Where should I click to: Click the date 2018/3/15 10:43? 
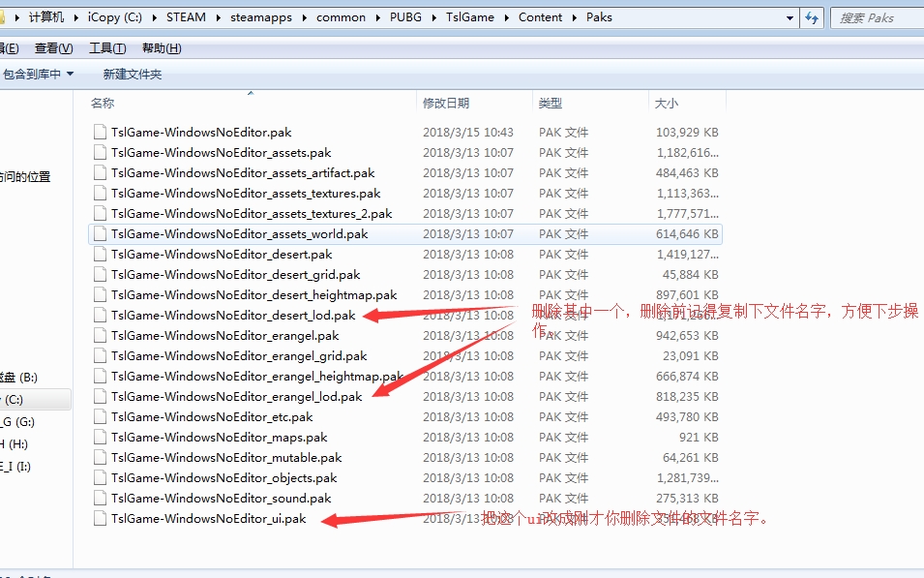(468, 132)
